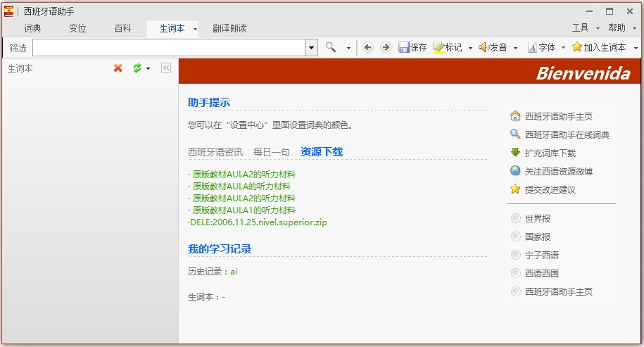Click the floppy disk 保存 save icon
The width and height of the screenshot is (644, 347).
pyautogui.click(x=404, y=47)
